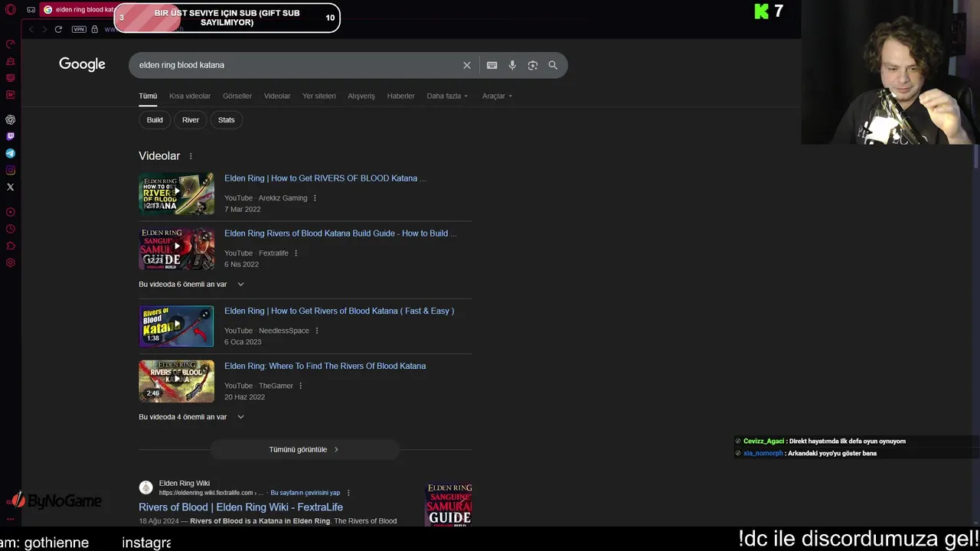The width and height of the screenshot is (980, 551).
Task: Open three-dot menu for Fextralife video result
Action: point(296,253)
